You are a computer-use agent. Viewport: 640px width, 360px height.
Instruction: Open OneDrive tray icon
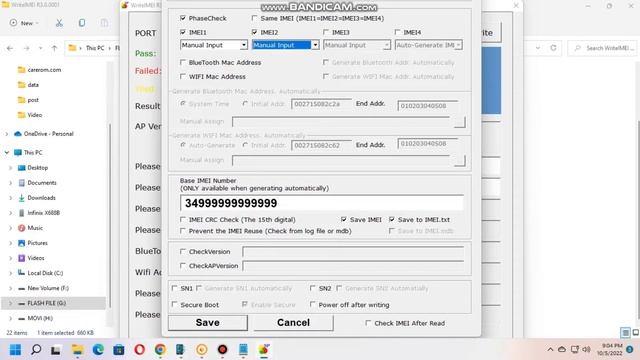tap(562, 349)
